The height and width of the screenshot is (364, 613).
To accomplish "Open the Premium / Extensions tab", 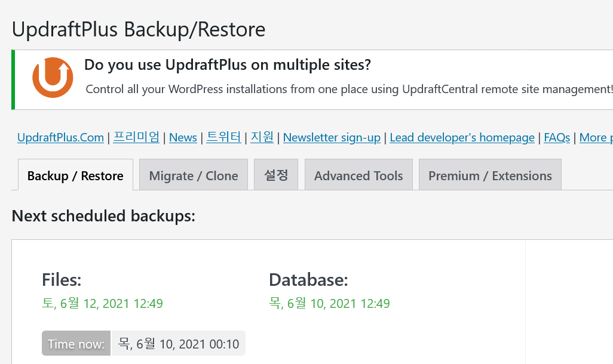I will (491, 175).
